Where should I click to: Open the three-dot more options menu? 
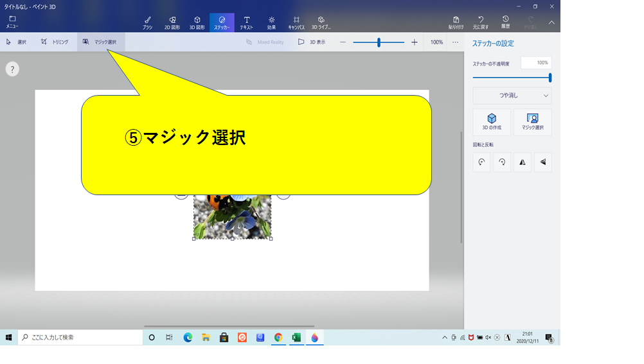(455, 42)
